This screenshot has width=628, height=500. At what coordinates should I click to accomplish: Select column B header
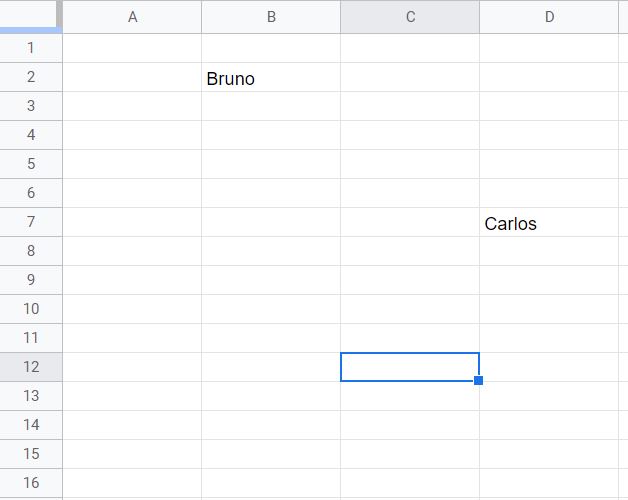(271, 17)
